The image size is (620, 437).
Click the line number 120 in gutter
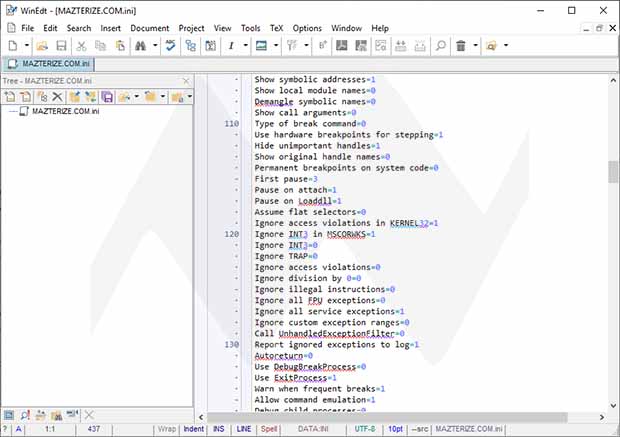pos(232,234)
